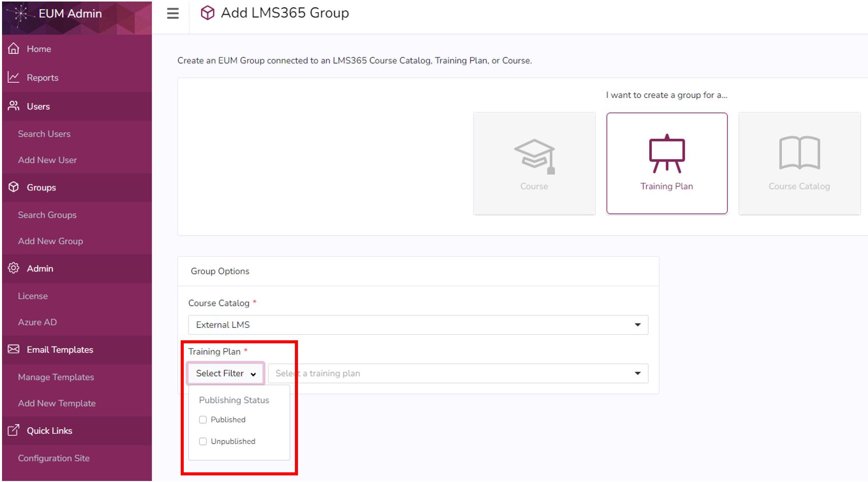Click the Users people icon
The width and height of the screenshot is (868, 482).
pos(14,106)
